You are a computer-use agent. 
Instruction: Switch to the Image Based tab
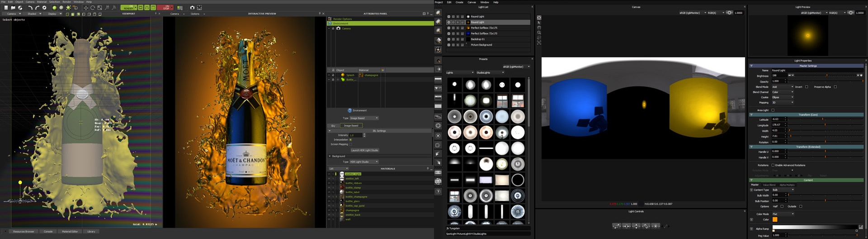[351, 125]
